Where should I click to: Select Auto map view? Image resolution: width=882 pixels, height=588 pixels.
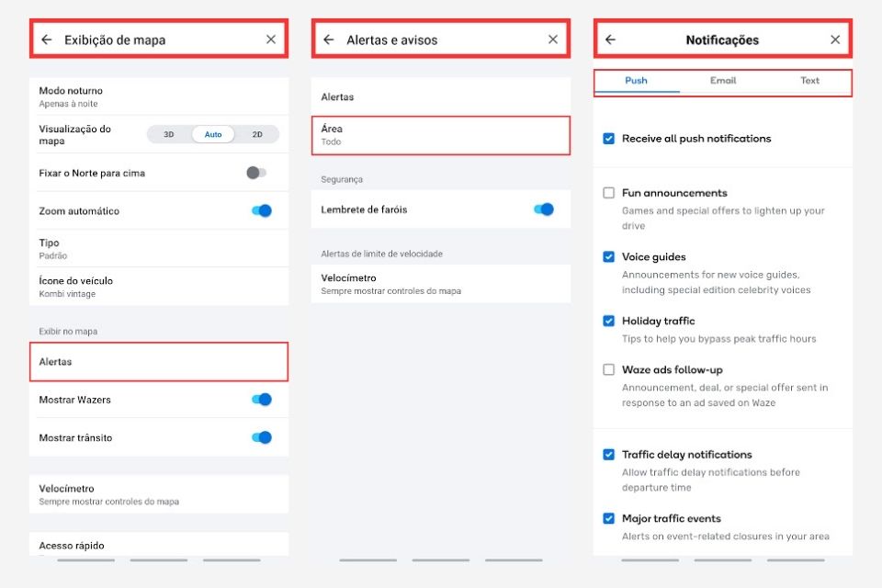click(x=213, y=134)
